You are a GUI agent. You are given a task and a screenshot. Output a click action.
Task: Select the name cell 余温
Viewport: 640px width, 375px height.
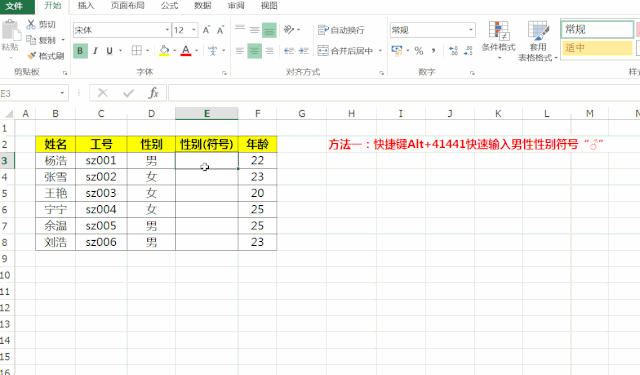coord(56,226)
